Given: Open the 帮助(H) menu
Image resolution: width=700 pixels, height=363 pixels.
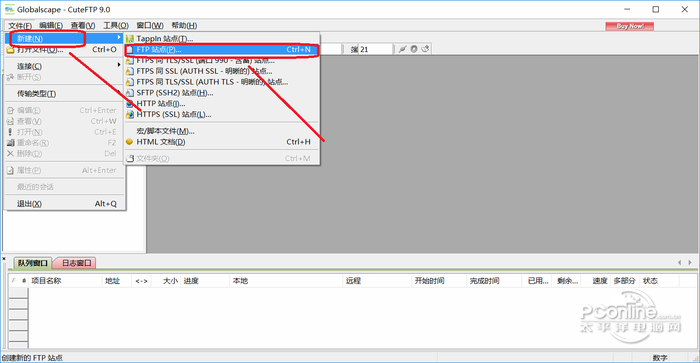Looking at the screenshot, I should (184, 25).
